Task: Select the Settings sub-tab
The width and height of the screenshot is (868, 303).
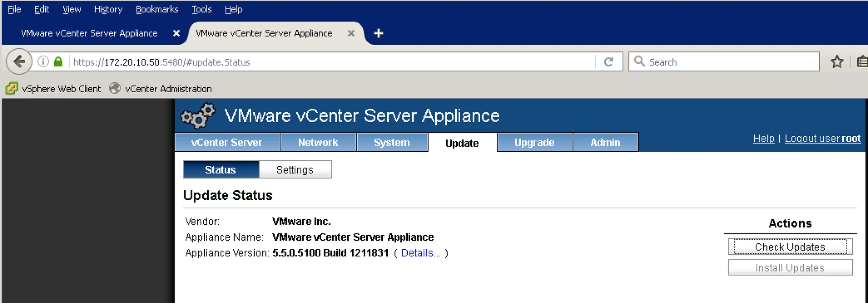Action: coord(295,170)
